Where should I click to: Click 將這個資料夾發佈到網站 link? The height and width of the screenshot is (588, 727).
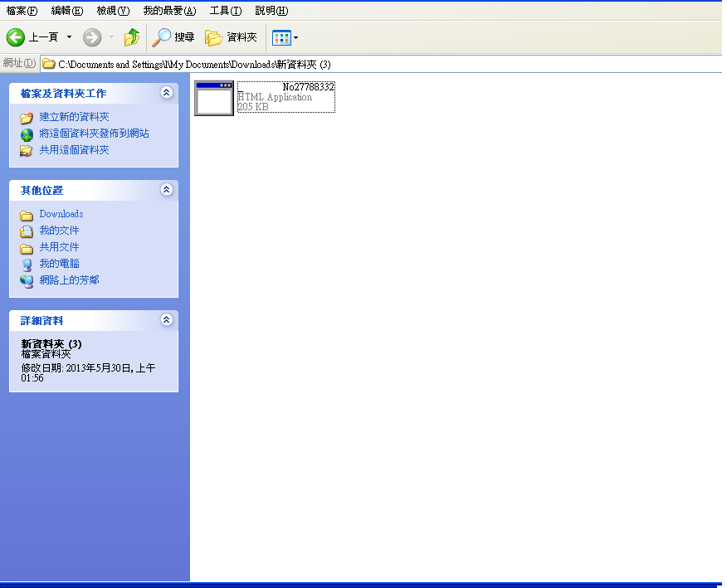click(x=94, y=134)
